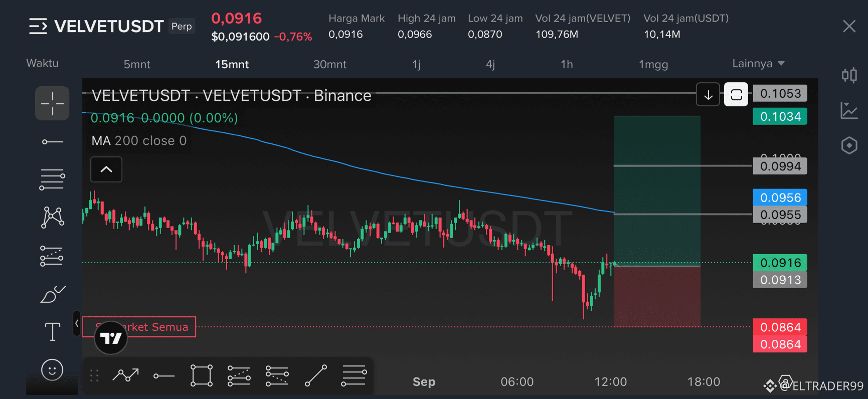Click the MA 200 close indicator label
The image size is (868, 399).
pyautogui.click(x=139, y=141)
